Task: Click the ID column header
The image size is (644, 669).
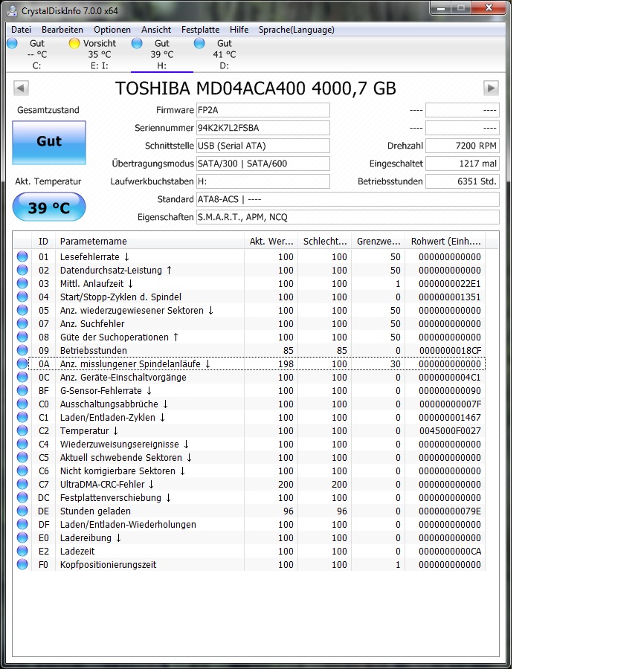Action: tap(44, 242)
